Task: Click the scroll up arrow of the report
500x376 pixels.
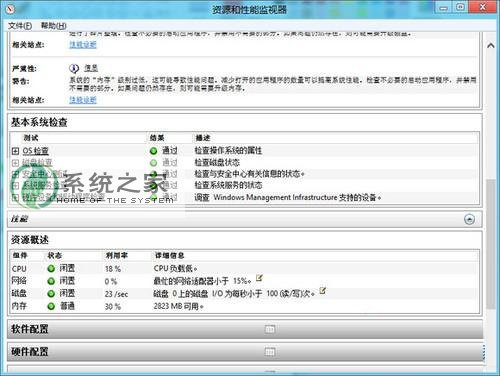Action: (x=491, y=45)
